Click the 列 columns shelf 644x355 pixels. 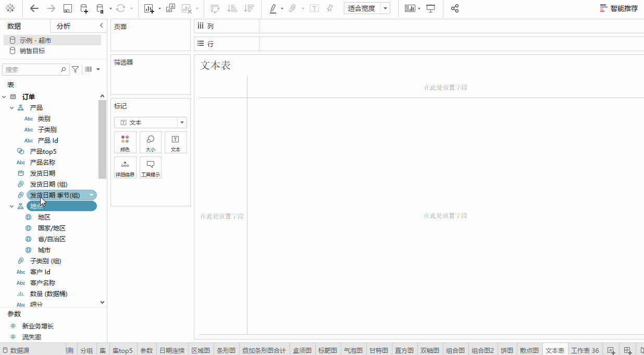(x=419, y=26)
